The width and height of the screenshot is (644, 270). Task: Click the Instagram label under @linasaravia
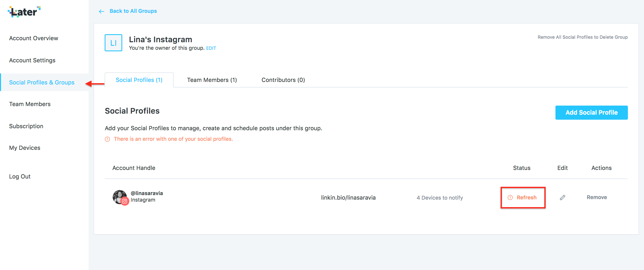click(x=143, y=200)
